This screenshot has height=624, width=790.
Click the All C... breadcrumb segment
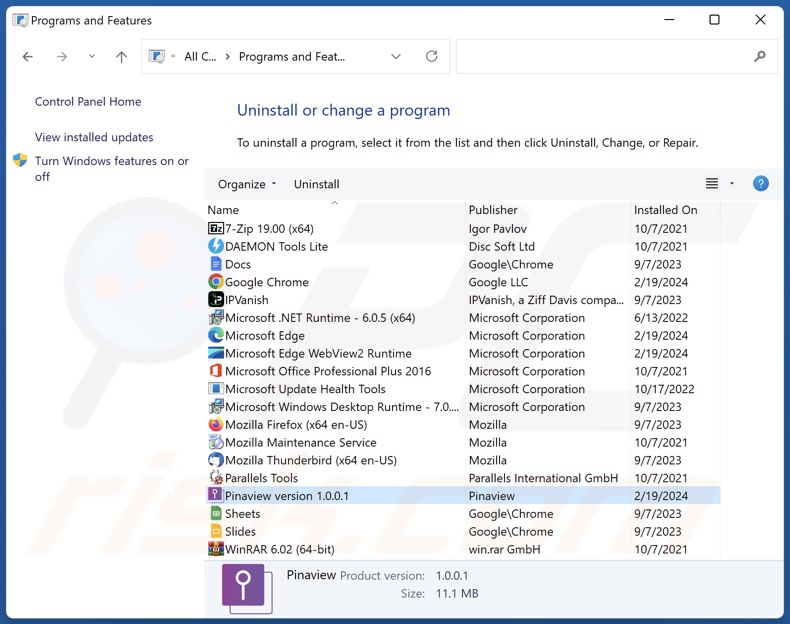pyautogui.click(x=200, y=56)
